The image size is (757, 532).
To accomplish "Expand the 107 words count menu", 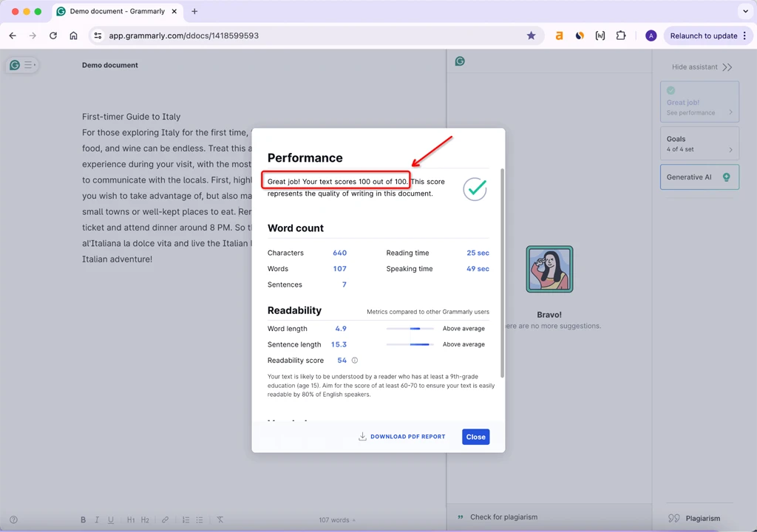I will 336,520.
